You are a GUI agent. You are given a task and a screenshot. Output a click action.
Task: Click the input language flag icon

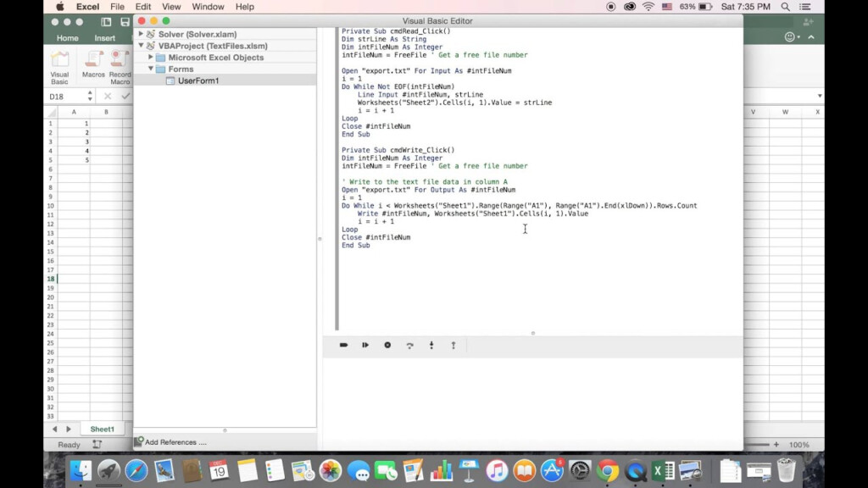pos(667,7)
